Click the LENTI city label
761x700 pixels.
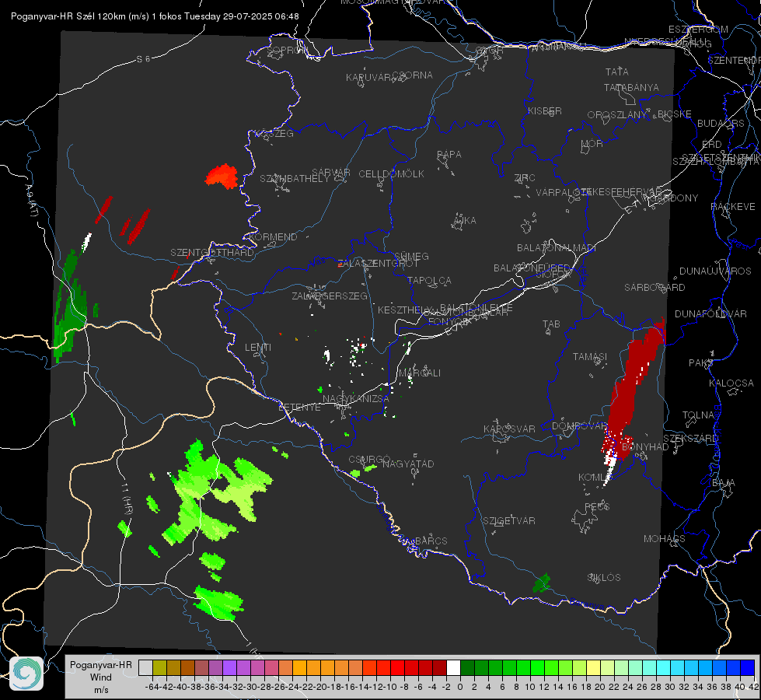click(258, 348)
